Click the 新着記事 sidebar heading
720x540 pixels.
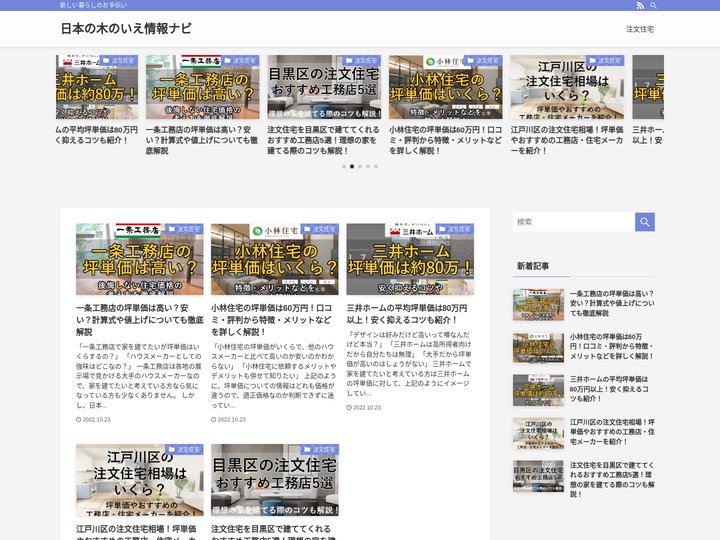pyautogui.click(x=533, y=265)
